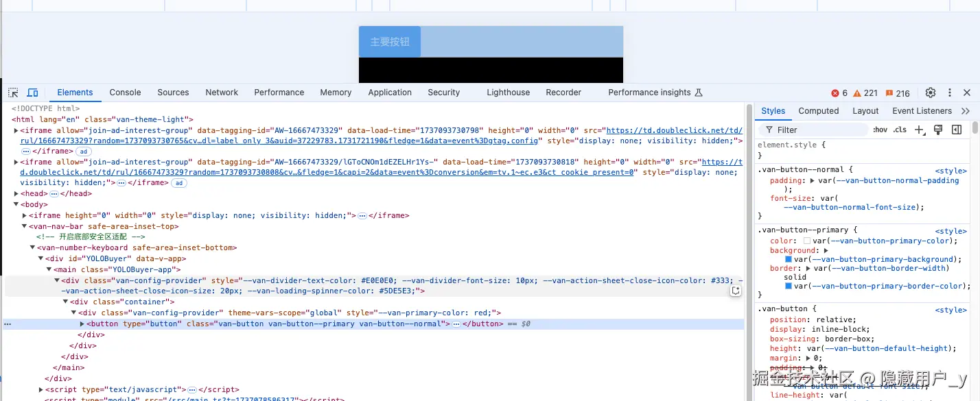Open the Lighthouse tab

tap(509, 93)
